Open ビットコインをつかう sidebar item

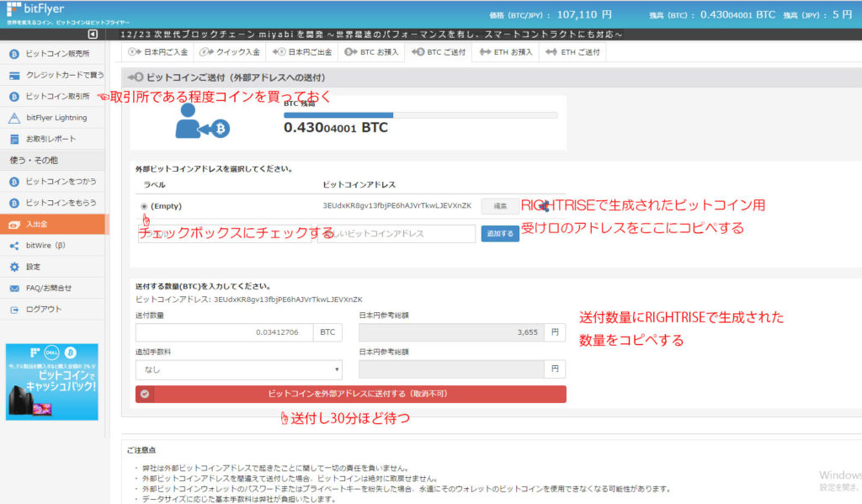(x=52, y=182)
